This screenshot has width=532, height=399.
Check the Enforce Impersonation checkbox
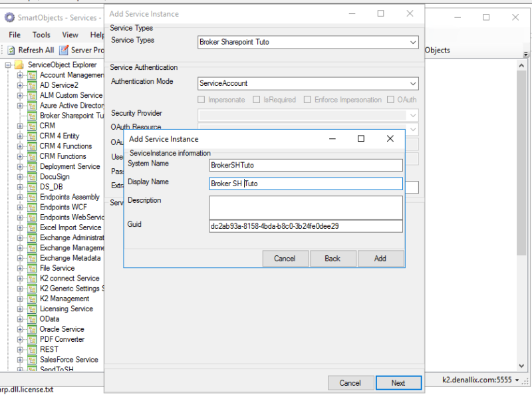[307, 100]
